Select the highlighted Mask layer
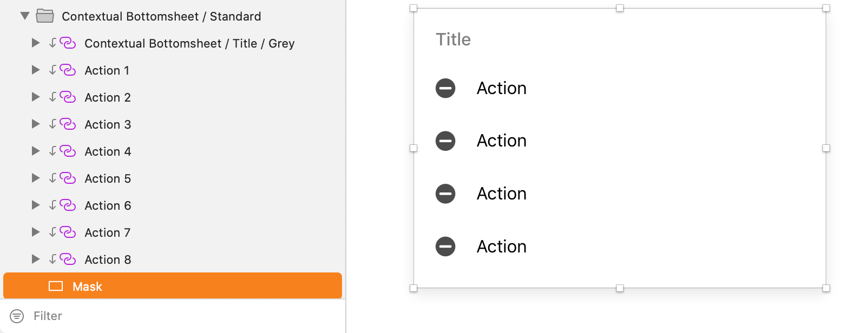 88,287
